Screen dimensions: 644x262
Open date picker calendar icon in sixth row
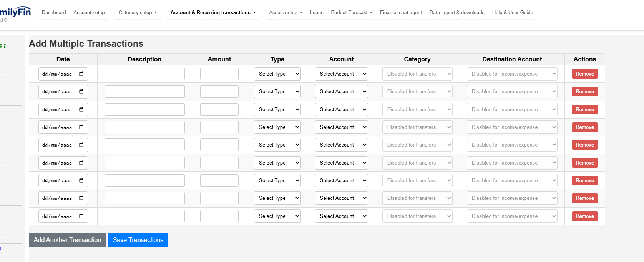click(x=81, y=163)
